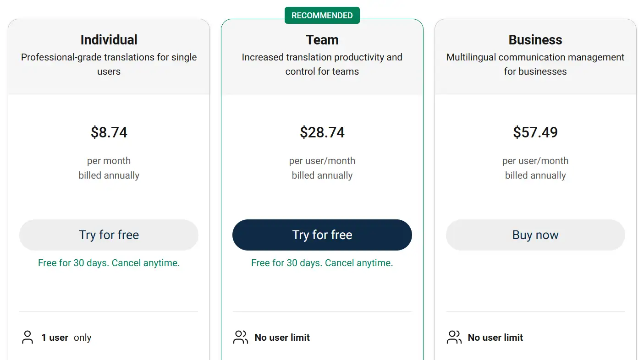Click 'Multilingual communication management' Business description
This screenshot has width=644, height=360.
[535, 64]
